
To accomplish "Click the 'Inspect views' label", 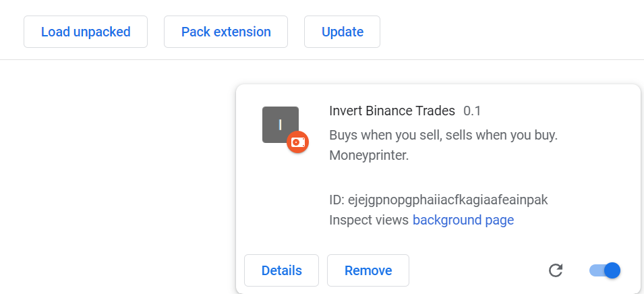I will [369, 220].
